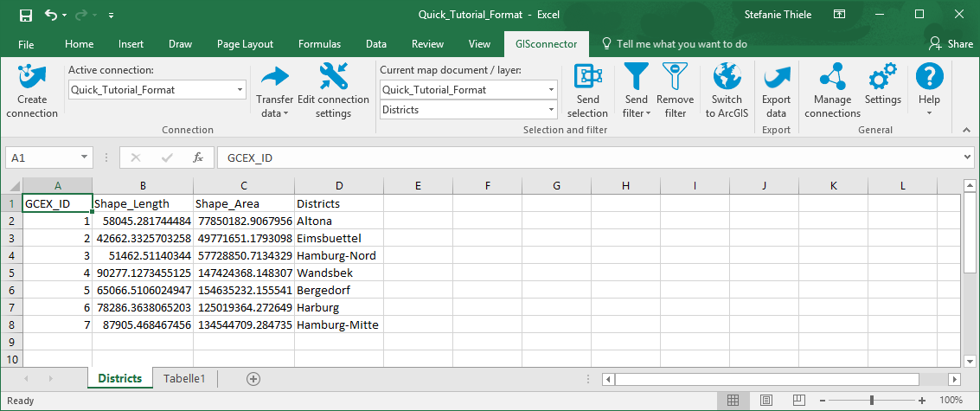Screen dimensions: 980x411
Task: Click the Save icon in title bar
Action: [x=26, y=15]
